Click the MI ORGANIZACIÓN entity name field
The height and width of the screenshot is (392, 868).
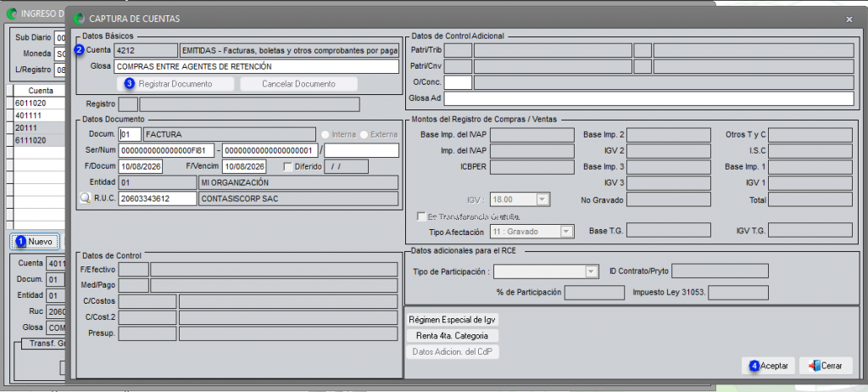coord(298,182)
